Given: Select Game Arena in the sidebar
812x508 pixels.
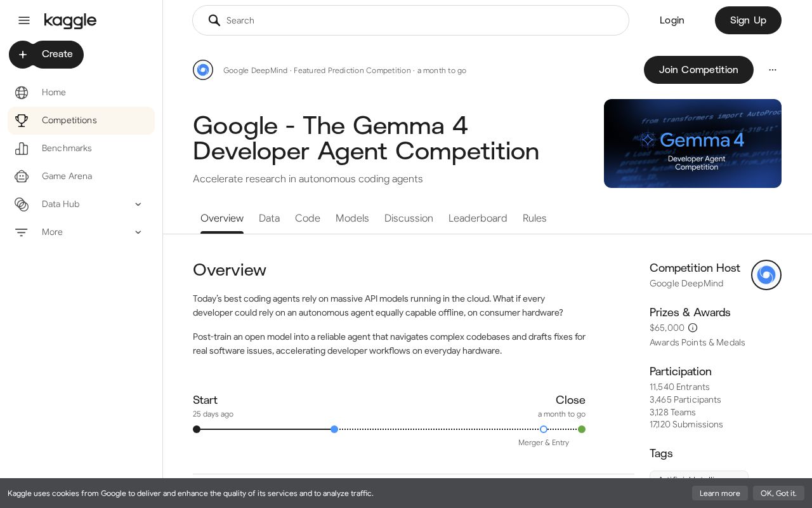Looking at the screenshot, I should click(x=81, y=177).
